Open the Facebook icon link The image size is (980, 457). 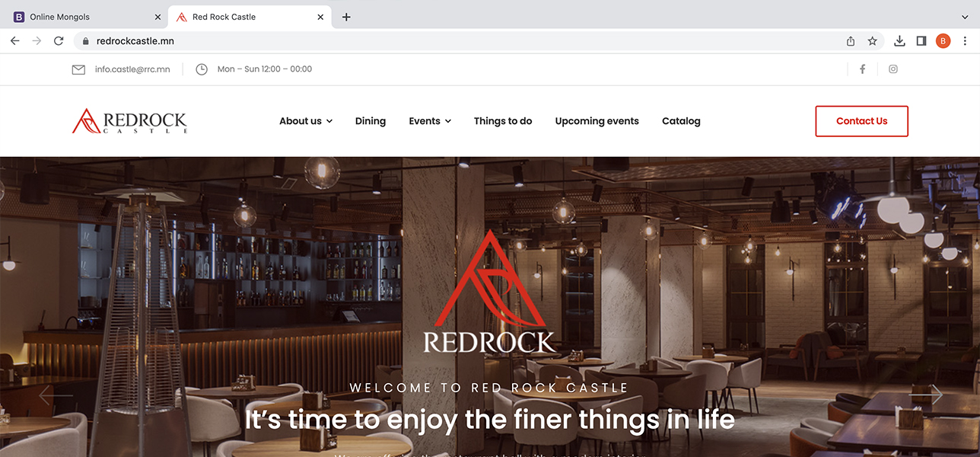[x=862, y=69]
